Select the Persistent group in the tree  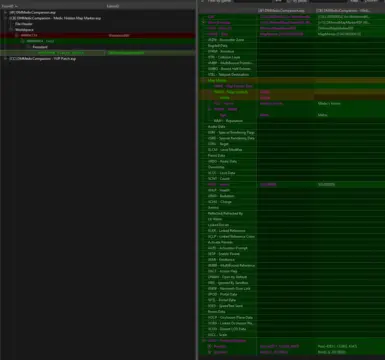point(40,47)
